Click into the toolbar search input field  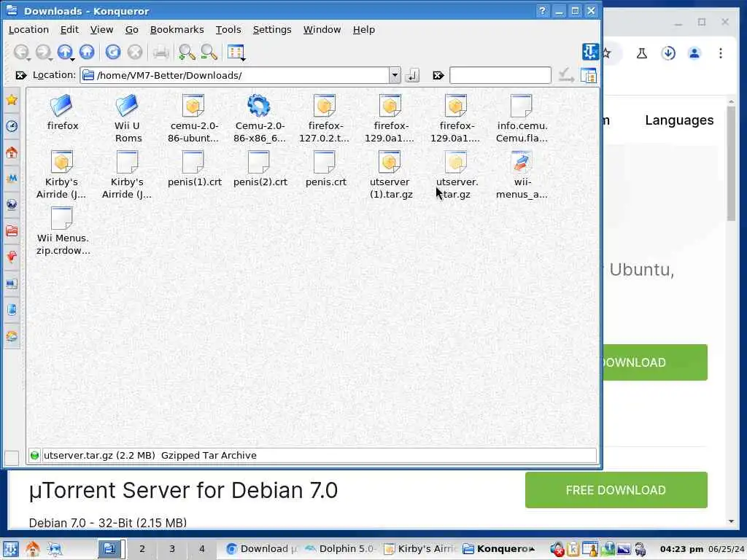[500, 75]
